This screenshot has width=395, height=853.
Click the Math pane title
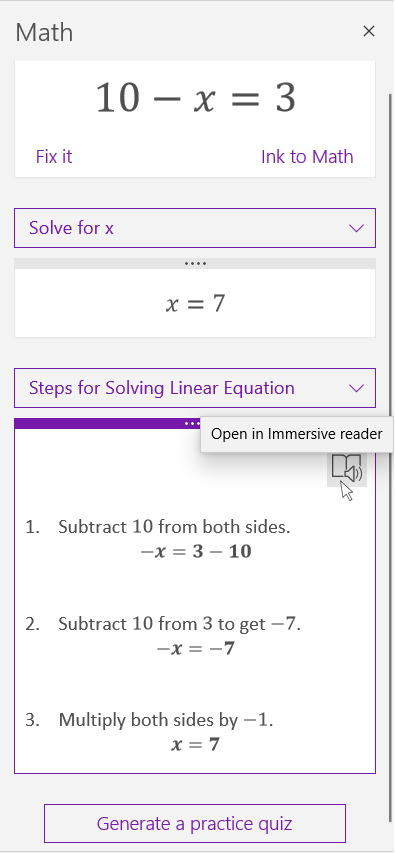(x=44, y=33)
